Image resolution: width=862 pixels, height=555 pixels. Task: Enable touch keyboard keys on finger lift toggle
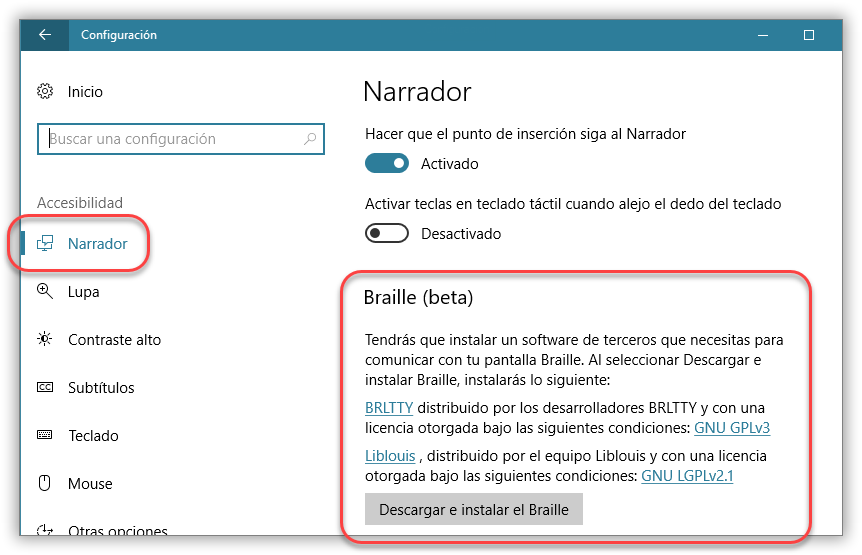(x=387, y=233)
